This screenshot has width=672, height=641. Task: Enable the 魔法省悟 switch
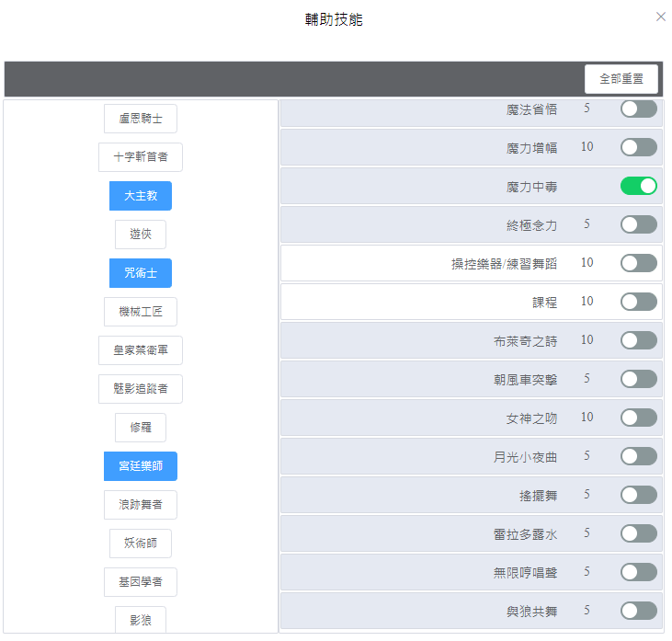[x=639, y=109]
